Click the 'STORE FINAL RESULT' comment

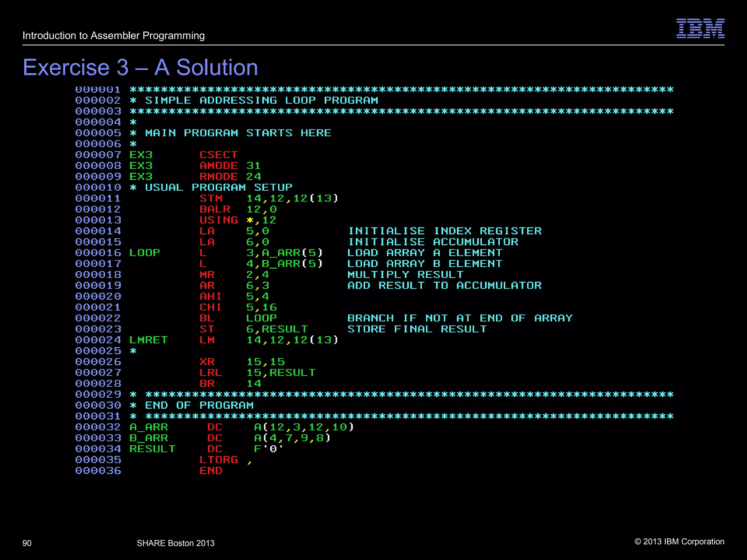[x=417, y=329]
